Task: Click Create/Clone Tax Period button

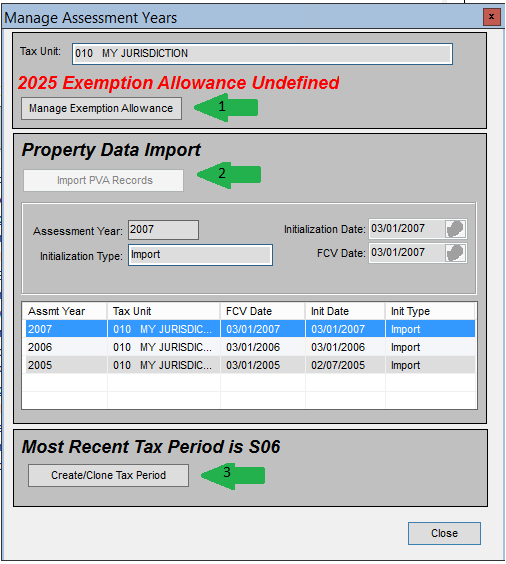Action: point(108,475)
